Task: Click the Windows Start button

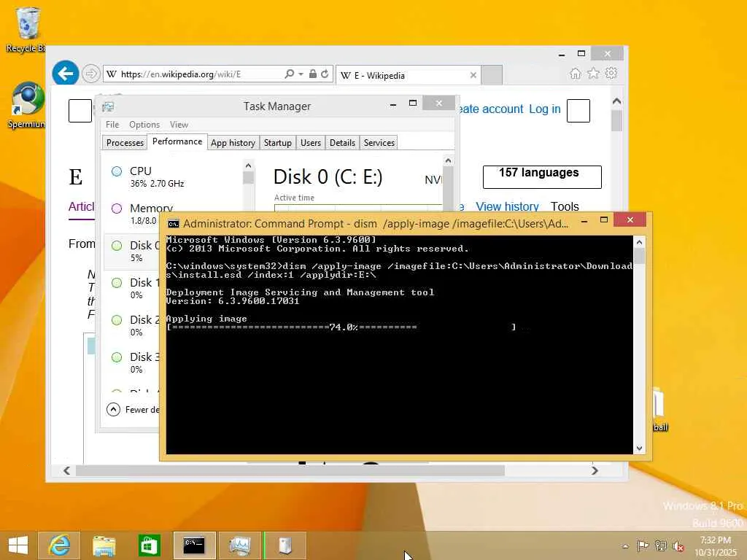Action: coord(18,545)
